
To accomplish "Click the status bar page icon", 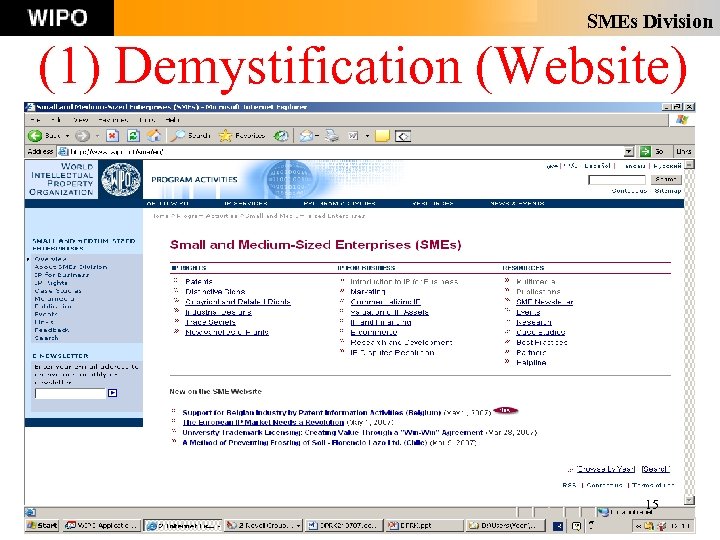I will 31,512.
